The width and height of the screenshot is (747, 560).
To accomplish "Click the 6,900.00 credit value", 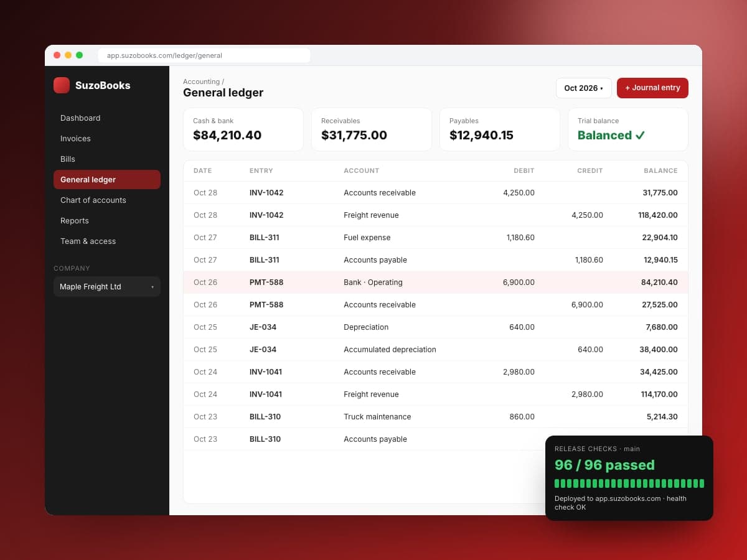I will (x=587, y=305).
